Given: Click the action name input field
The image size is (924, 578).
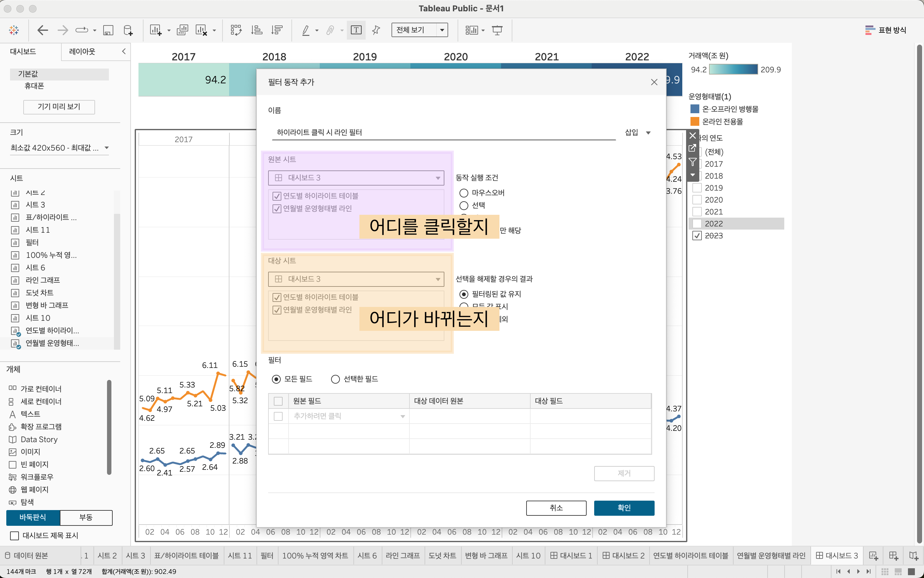Looking at the screenshot, I should pyautogui.click(x=444, y=132).
